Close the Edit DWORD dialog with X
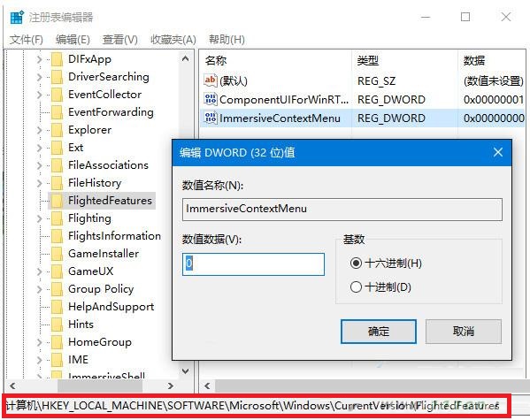Viewport: 530px width, 420px height. coord(498,152)
